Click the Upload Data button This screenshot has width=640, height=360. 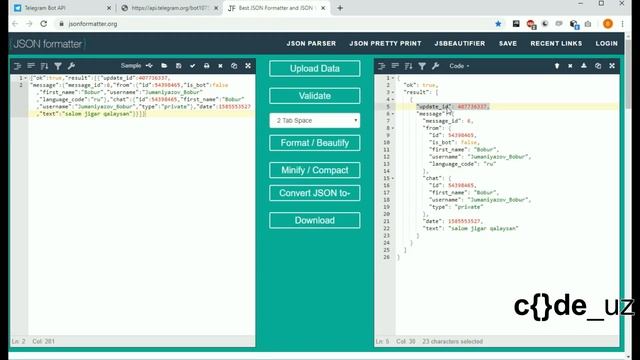tap(315, 68)
